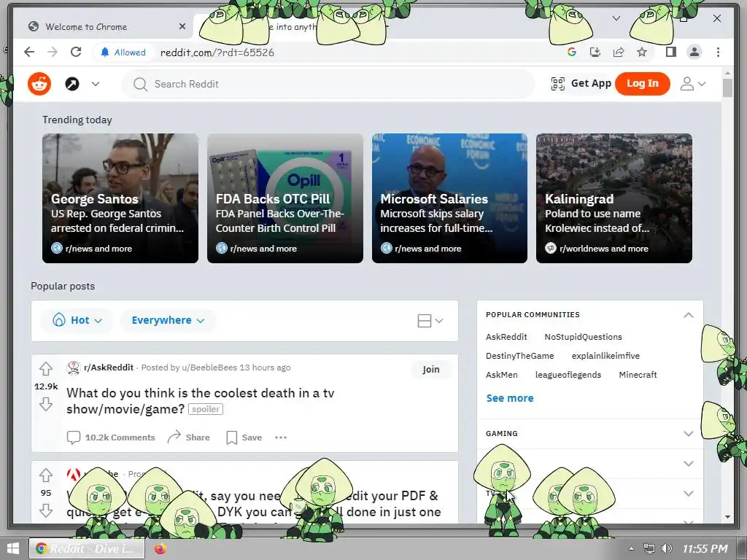Bookmark this tab star icon

(x=642, y=52)
